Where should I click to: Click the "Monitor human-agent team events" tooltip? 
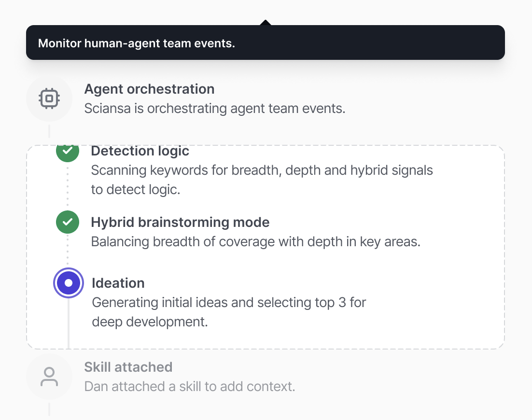click(265, 43)
